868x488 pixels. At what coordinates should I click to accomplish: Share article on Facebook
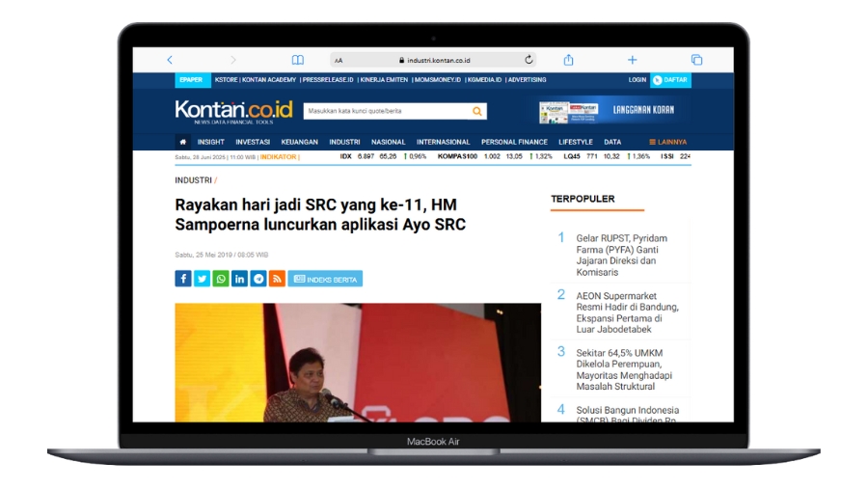coord(183,279)
